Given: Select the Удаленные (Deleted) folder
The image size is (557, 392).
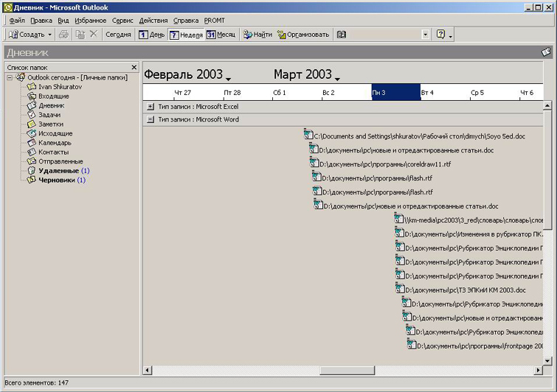Looking at the screenshot, I should 58,170.
